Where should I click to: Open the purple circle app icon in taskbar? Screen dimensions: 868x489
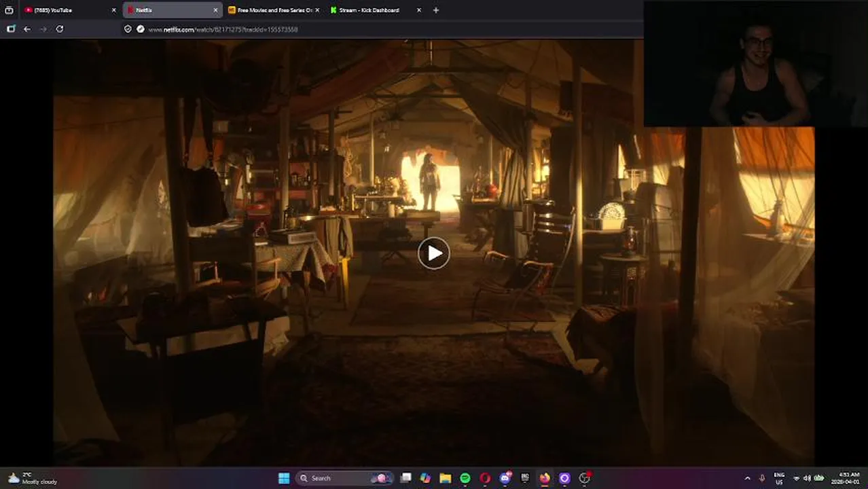[x=564, y=478]
